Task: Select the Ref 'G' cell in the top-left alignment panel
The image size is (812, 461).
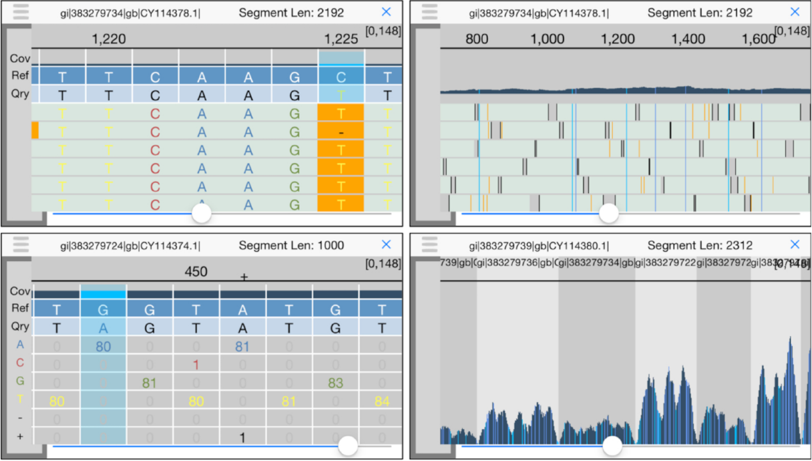Action: (x=295, y=77)
